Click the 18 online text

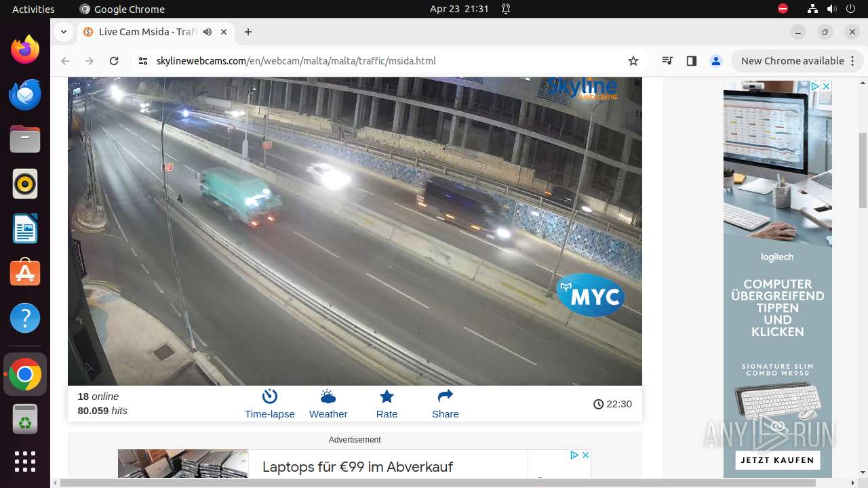click(98, 396)
